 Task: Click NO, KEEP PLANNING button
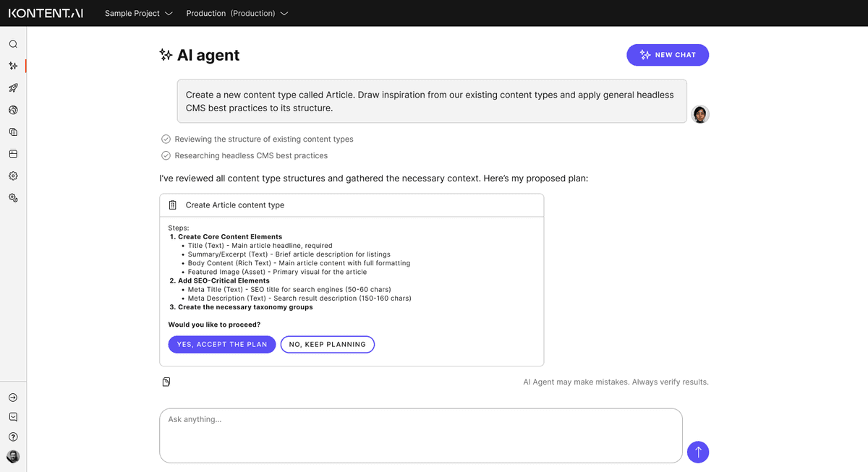pyautogui.click(x=327, y=344)
